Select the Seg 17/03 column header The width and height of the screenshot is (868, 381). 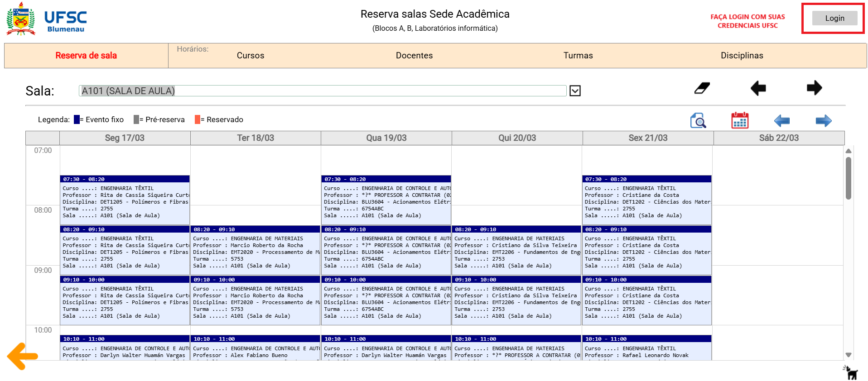(125, 138)
